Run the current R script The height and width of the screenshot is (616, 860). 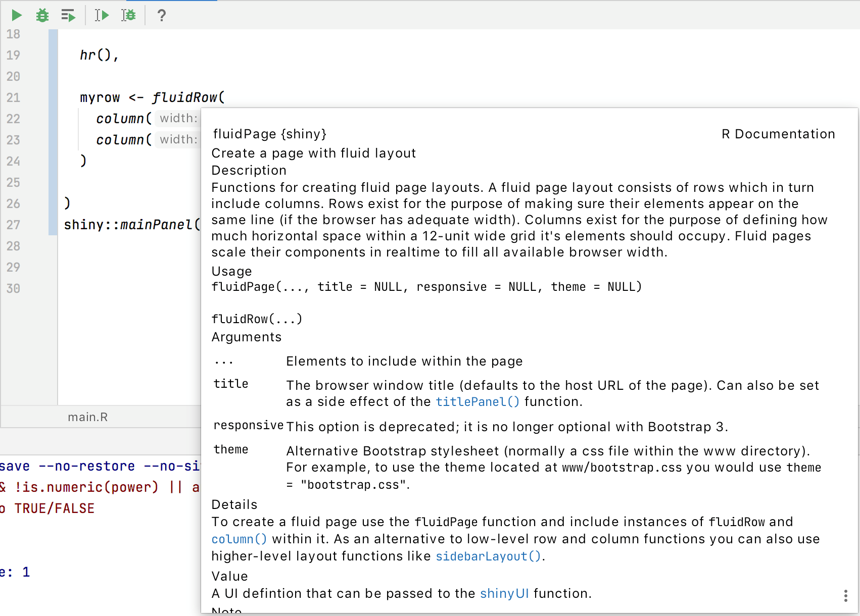coord(16,15)
